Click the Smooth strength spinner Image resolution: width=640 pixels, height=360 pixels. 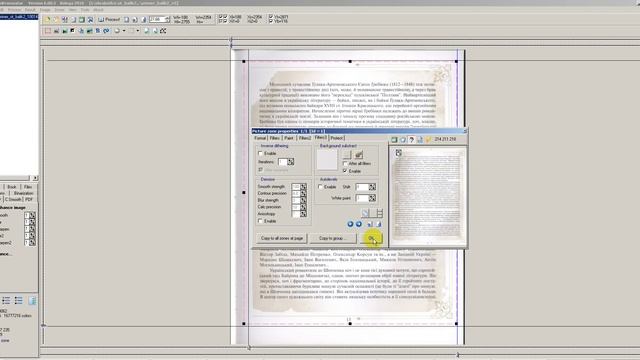[303, 187]
